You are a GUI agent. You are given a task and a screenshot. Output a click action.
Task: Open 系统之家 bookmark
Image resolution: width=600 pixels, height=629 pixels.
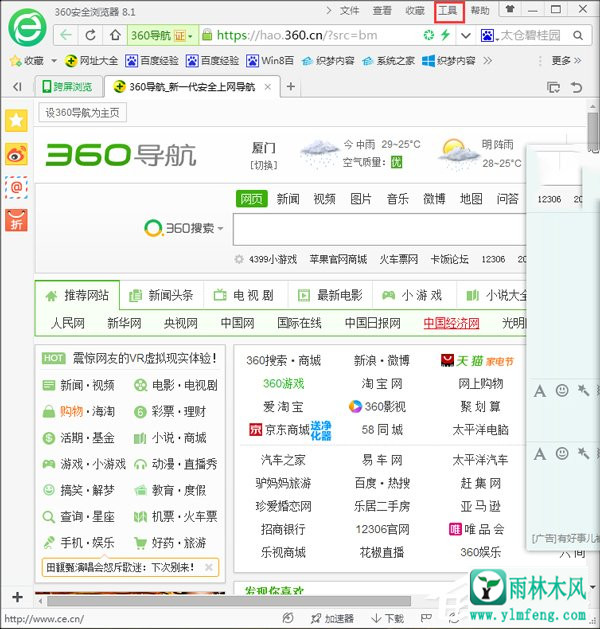388,61
